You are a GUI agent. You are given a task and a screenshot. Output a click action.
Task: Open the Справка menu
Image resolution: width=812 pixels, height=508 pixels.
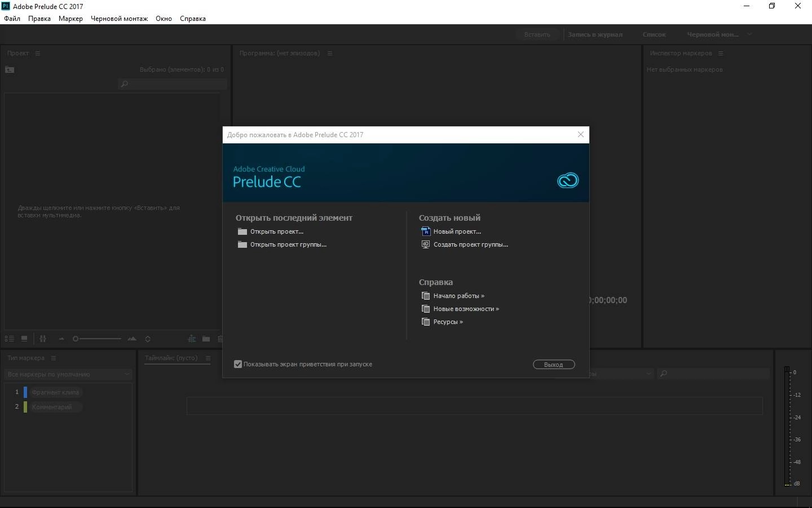pos(193,19)
